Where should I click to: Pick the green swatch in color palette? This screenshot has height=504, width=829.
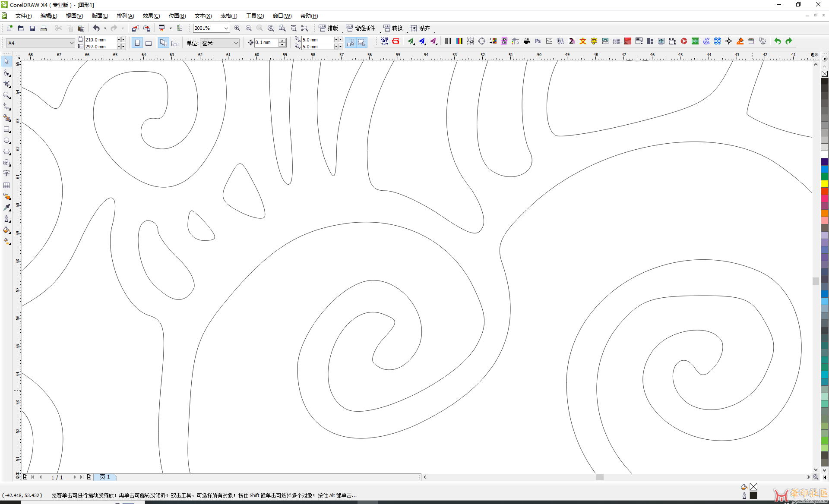click(824, 176)
